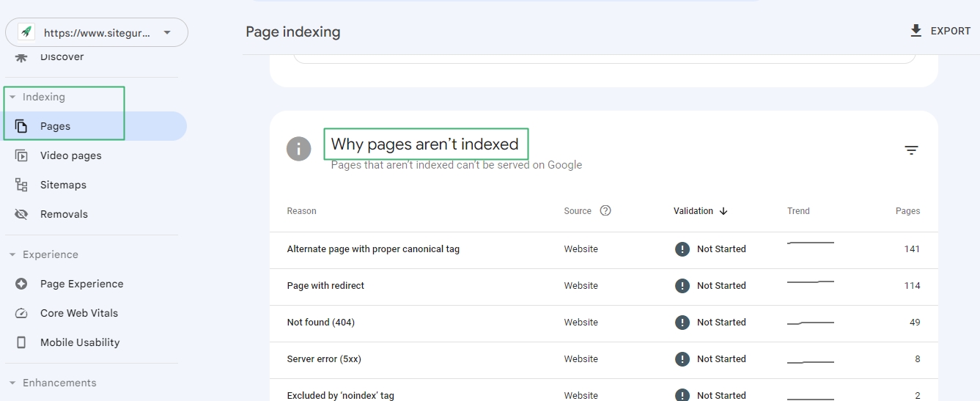Click the Sitemaps tree icon
The image size is (980, 401).
(21, 185)
